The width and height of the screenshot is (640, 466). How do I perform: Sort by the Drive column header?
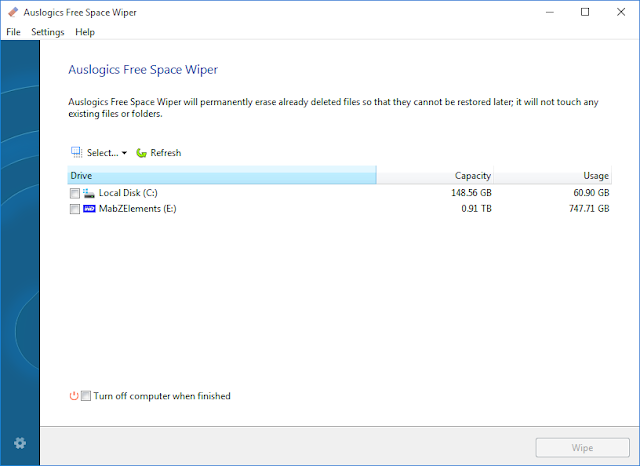point(222,175)
